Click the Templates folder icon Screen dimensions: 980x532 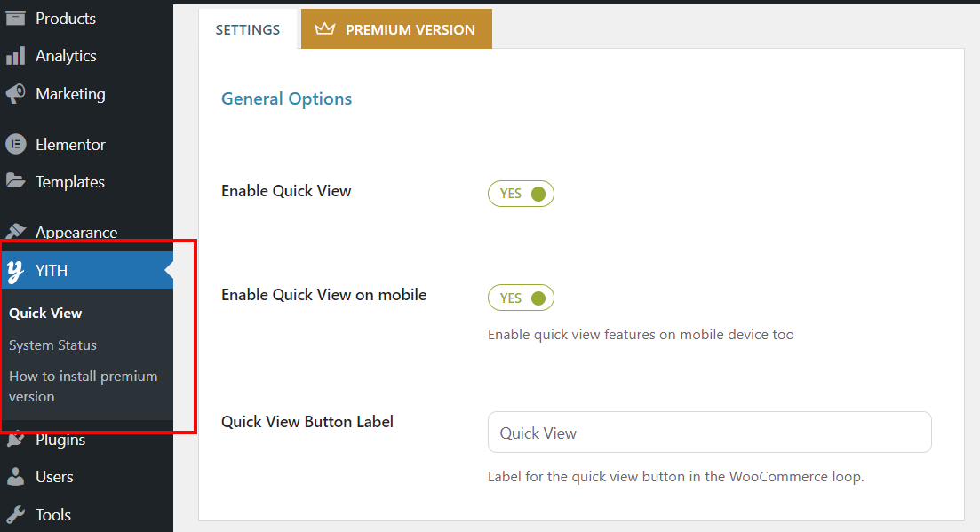(16, 181)
